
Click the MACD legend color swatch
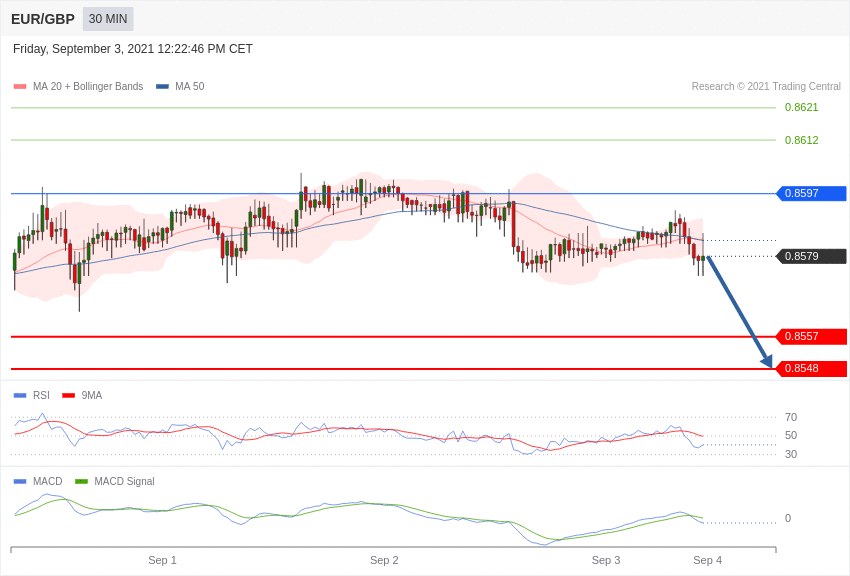[x=20, y=482]
